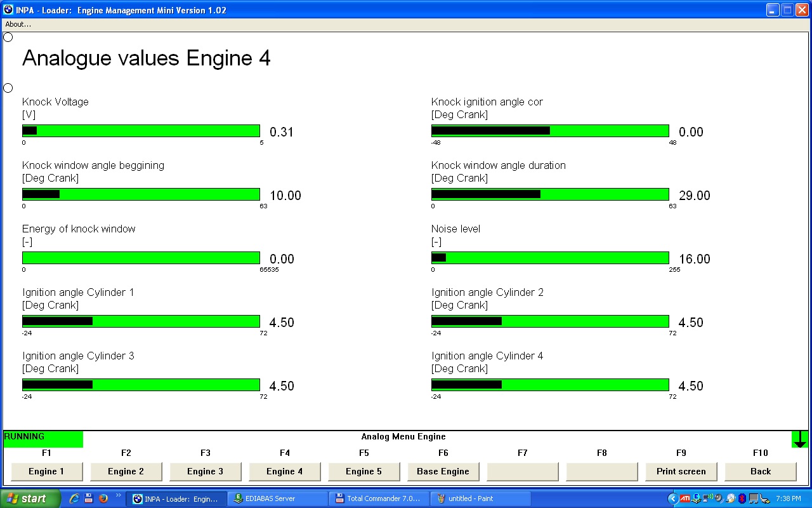Click the ATI tray icon

[685, 498]
